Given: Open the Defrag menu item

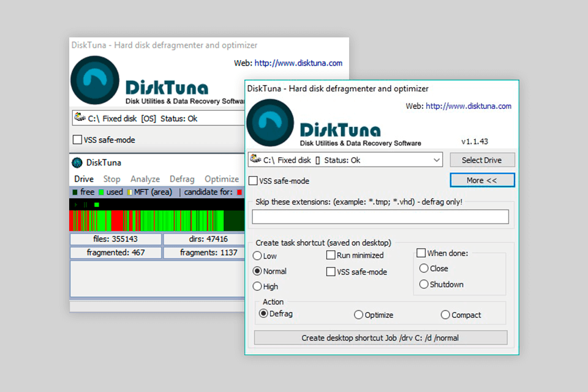Looking at the screenshot, I should 182,179.
